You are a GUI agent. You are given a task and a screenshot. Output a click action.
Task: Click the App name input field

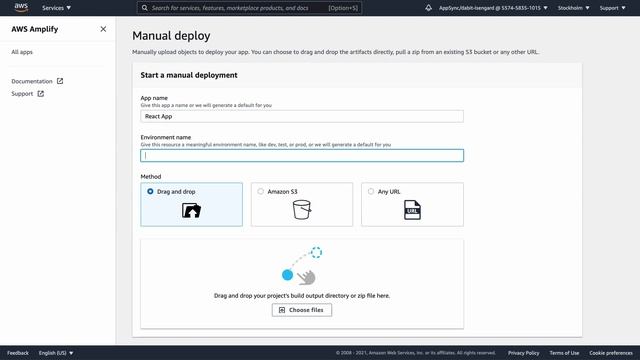pyautogui.click(x=302, y=116)
